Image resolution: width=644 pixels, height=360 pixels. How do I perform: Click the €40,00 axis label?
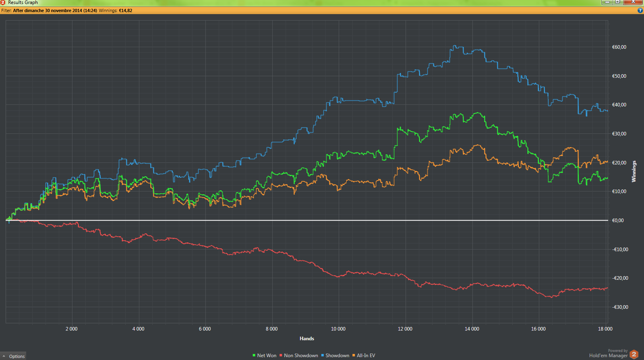(619, 105)
